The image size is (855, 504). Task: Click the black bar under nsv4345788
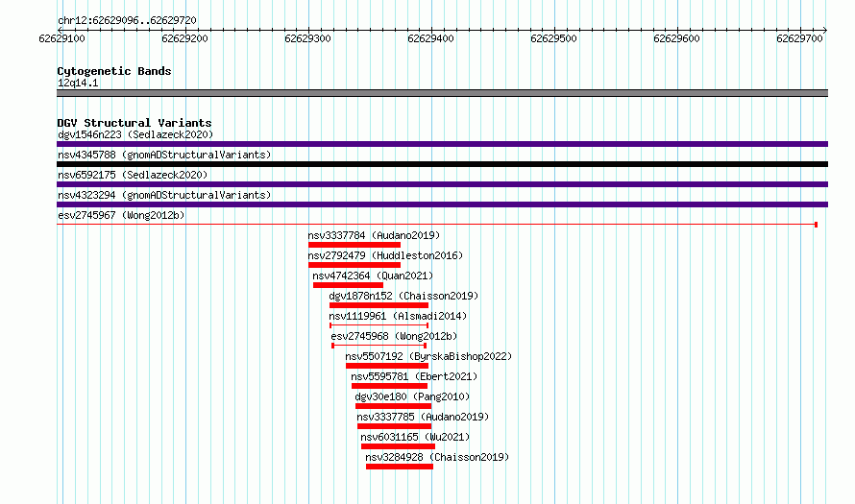point(442,164)
